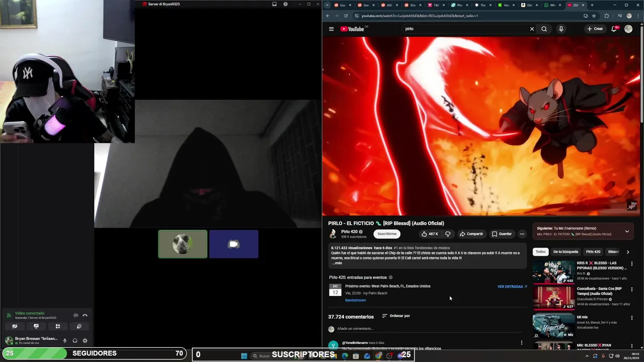Screen dimensions: 644x362
Task: Open Windows Start button on taskbar
Action: [244, 356]
